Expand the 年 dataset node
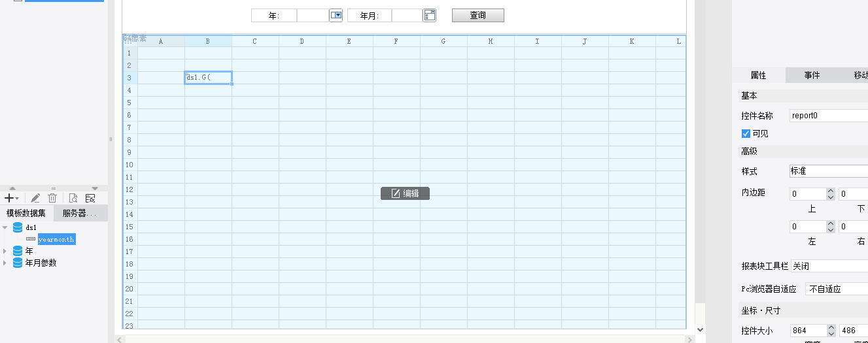868x343 pixels. 5,251
